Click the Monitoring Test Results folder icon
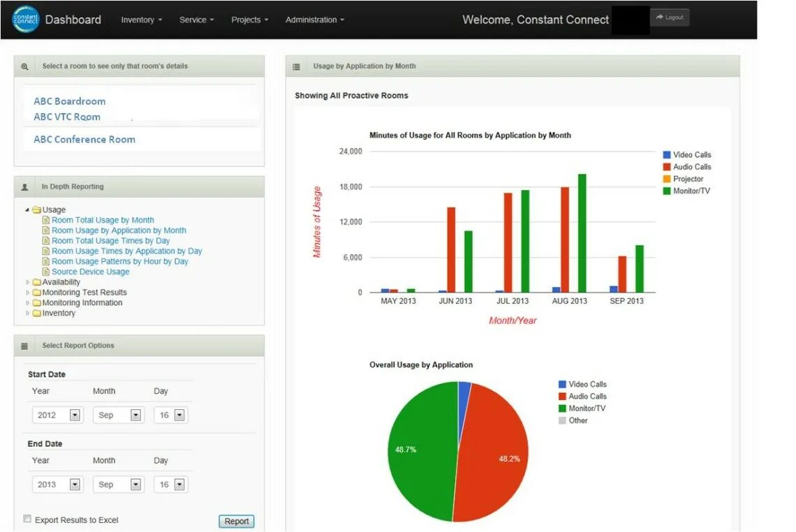Viewport: 796px width, 532px height. tap(36, 293)
